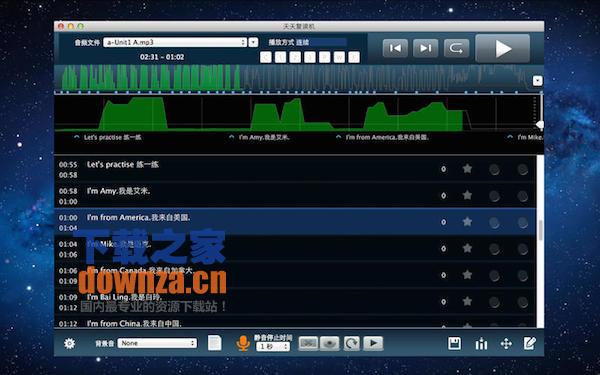
Task: Start playback with the large play button
Action: 502,48
